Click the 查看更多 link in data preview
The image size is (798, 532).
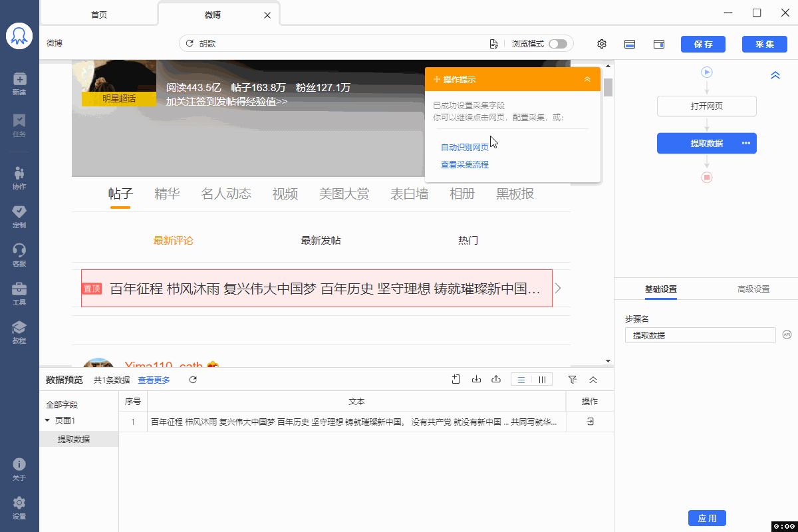click(154, 380)
